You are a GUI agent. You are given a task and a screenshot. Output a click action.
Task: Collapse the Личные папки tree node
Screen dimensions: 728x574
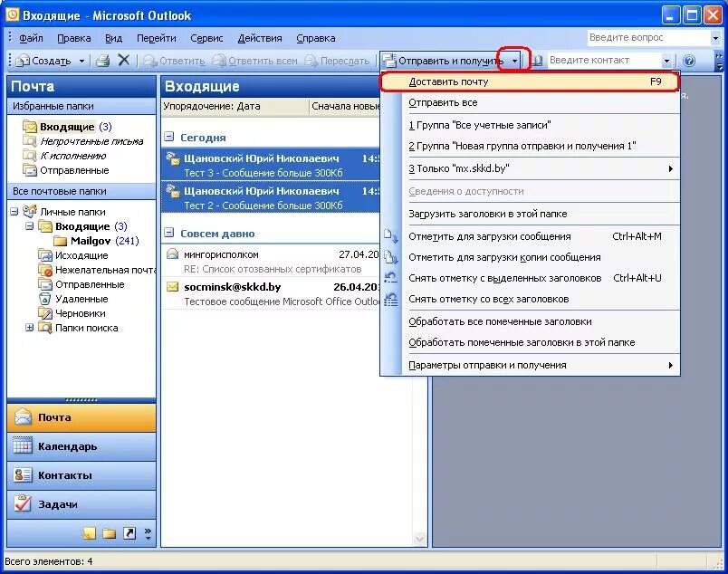[x=14, y=212]
